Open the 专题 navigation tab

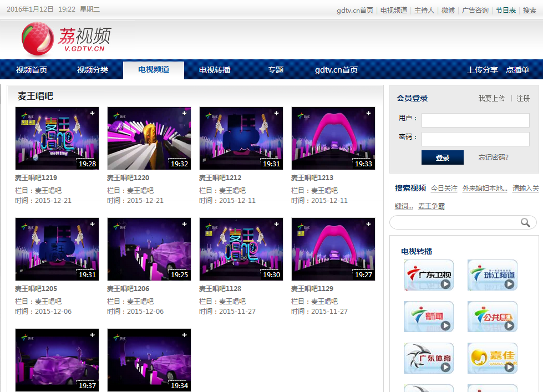[276, 70]
